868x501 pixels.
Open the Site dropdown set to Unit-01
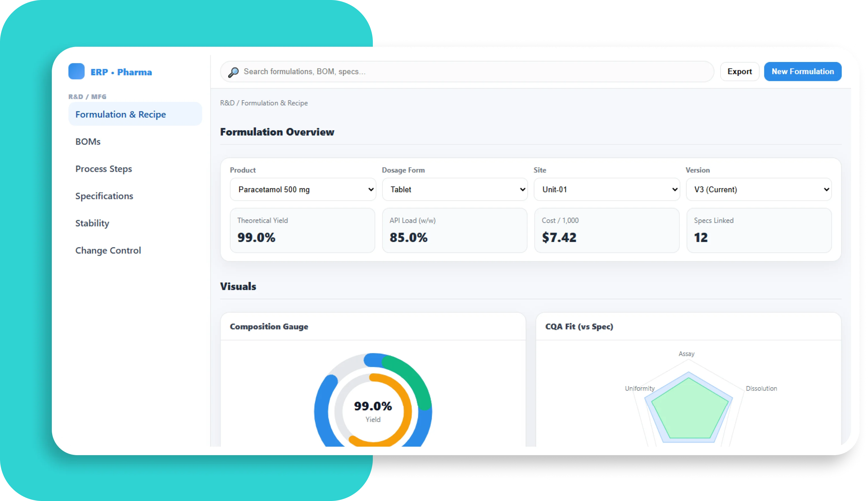[606, 189]
